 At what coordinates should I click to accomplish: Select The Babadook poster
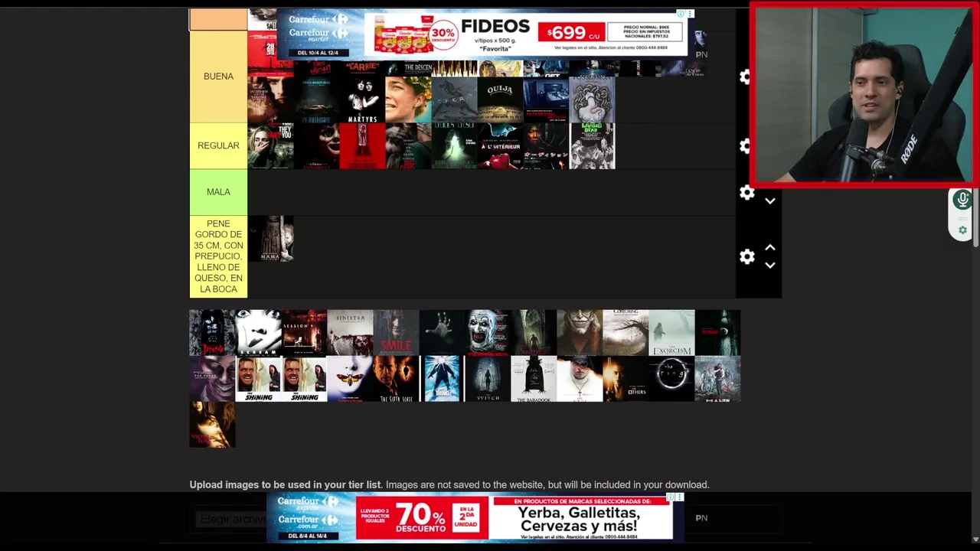point(534,379)
